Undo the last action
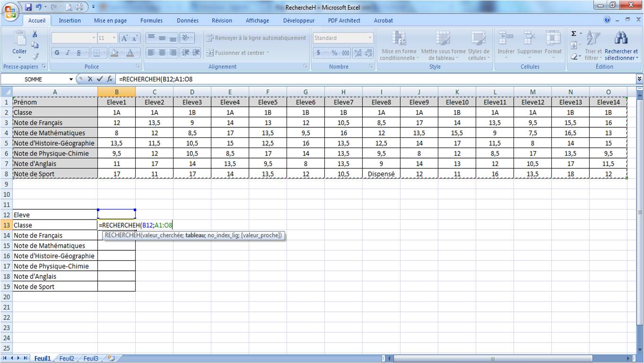The width and height of the screenshot is (644, 363). click(x=39, y=7)
